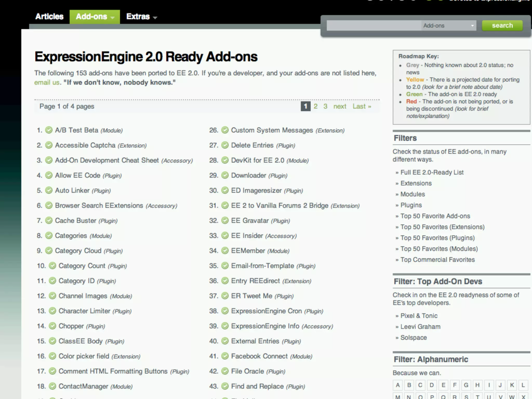Click green icon next to Category Cloud

[x=49, y=250]
